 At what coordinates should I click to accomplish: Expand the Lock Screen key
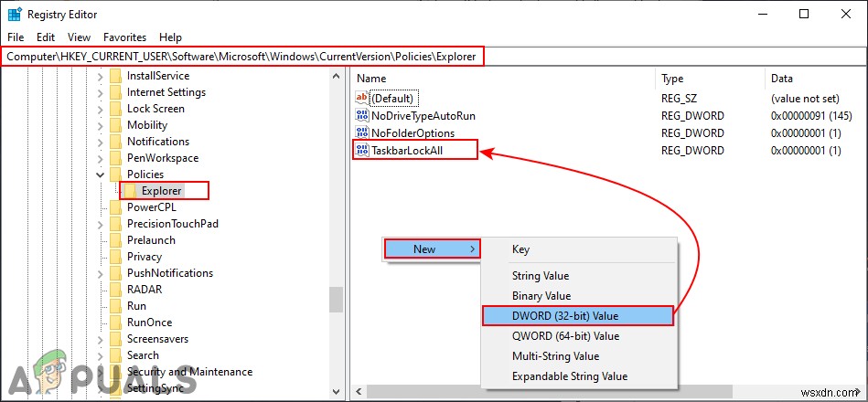point(101,109)
